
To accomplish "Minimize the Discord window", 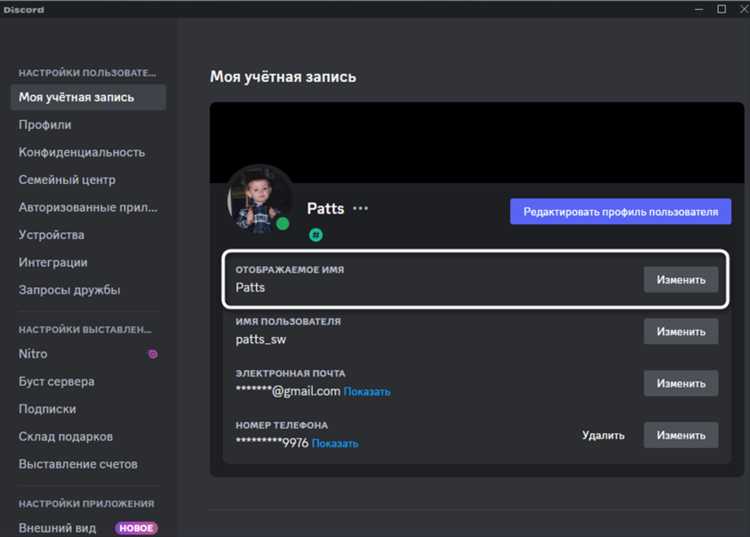I will pos(698,9).
